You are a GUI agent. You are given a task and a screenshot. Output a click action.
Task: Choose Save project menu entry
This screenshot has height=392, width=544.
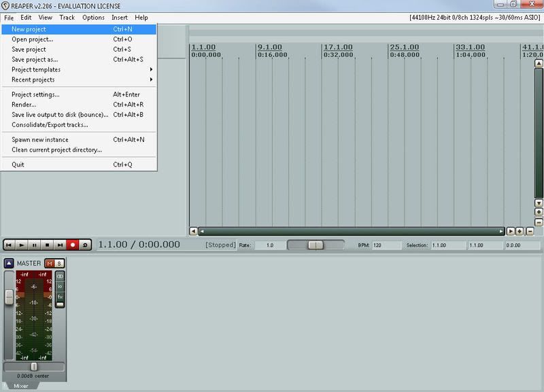click(79, 49)
